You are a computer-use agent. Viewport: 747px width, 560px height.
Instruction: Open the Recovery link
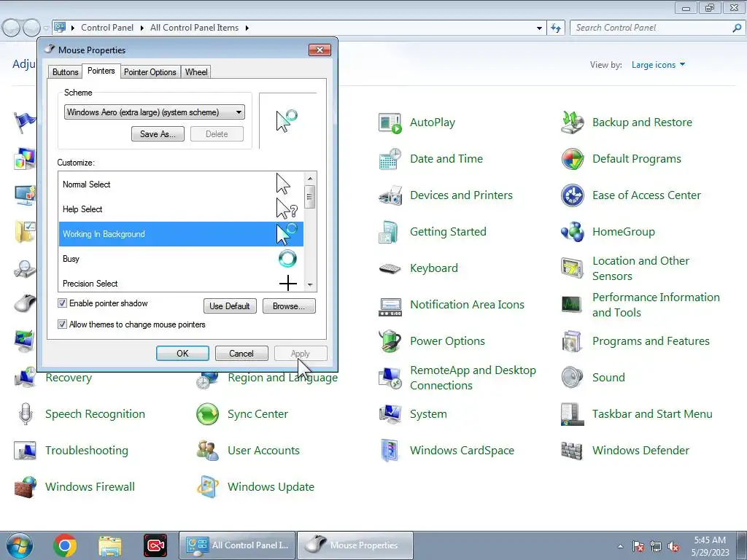coord(69,378)
